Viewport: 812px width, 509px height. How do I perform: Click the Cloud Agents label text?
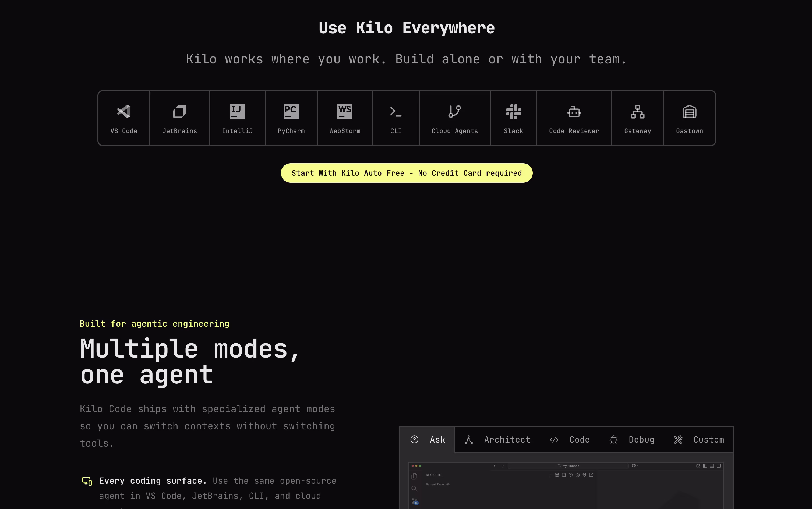[x=454, y=131]
